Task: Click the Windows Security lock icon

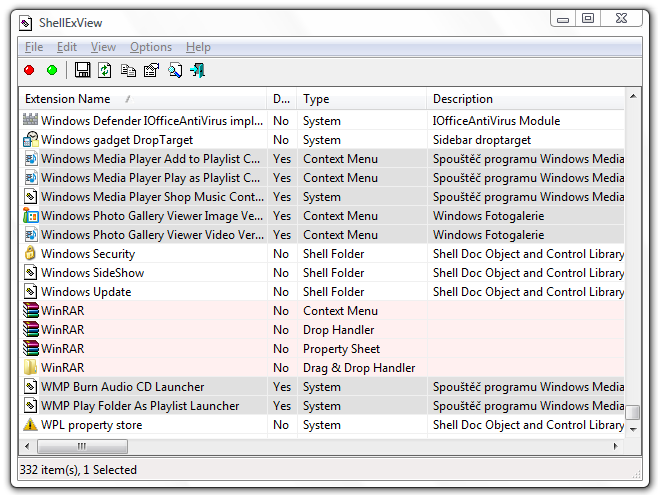Action: [30, 253]
